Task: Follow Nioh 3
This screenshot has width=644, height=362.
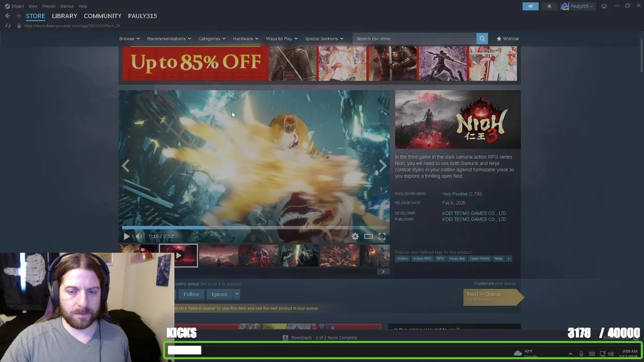Action: [191, 294]
